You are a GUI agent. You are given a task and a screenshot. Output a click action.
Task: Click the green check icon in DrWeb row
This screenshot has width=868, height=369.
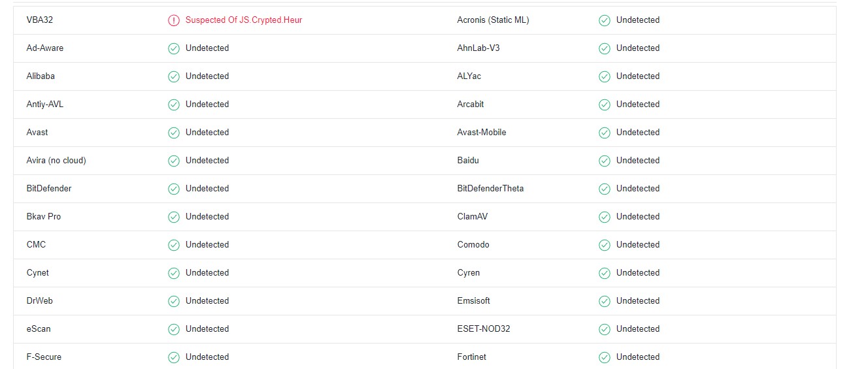[174, 301]
